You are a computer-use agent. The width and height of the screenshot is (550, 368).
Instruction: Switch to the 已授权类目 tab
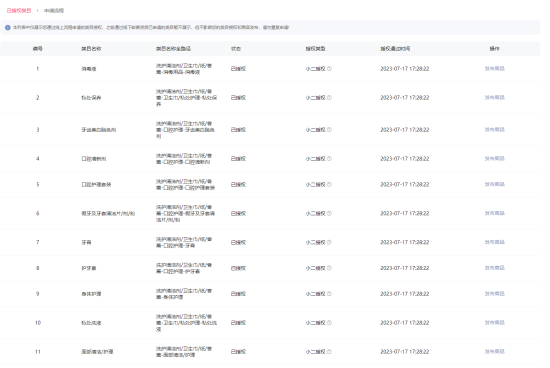pyautogui.click(x=19, y=11)
